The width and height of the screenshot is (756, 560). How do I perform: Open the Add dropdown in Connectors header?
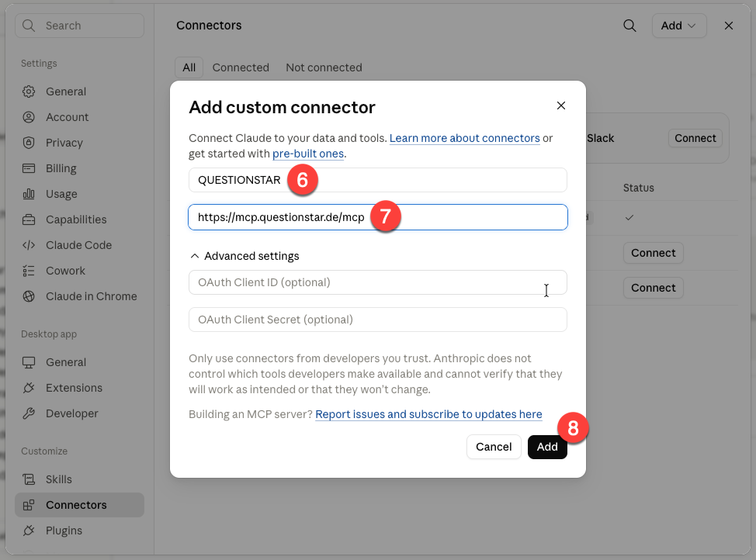point(679,26)
